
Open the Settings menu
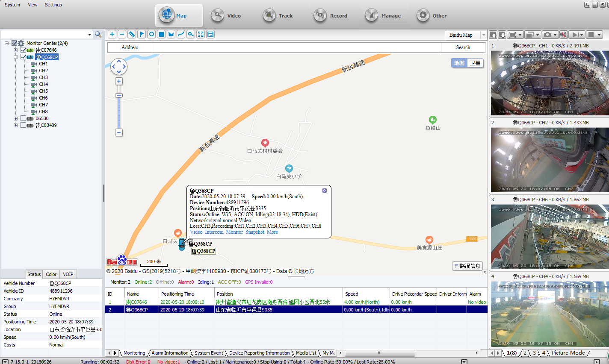(x=53, y=5)
